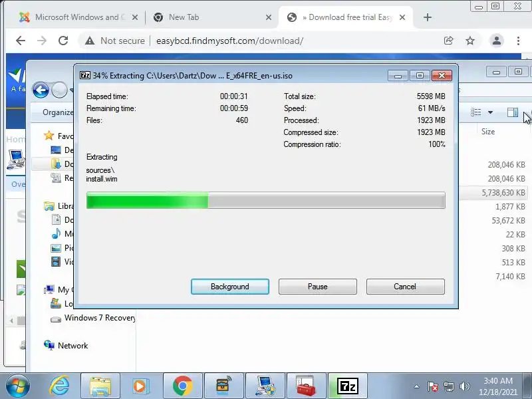The height and width of the screenshot is (399, 532).
Task: Open a new Chrome tab
Action: point(428,17)
